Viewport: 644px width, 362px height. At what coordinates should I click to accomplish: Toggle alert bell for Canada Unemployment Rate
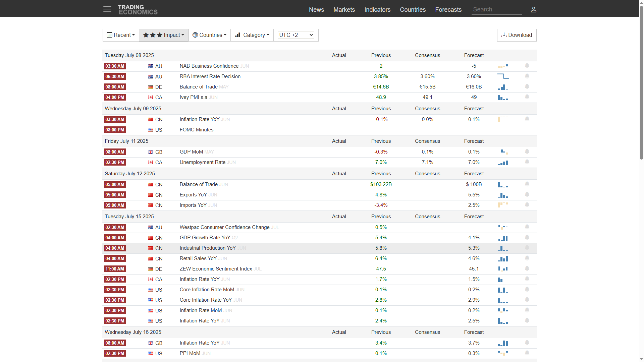point(527,162)
